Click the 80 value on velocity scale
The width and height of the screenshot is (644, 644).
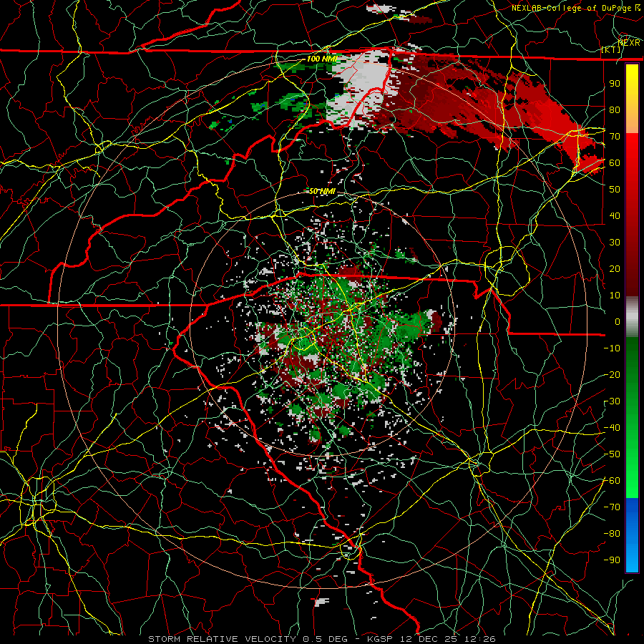[615, 109]
